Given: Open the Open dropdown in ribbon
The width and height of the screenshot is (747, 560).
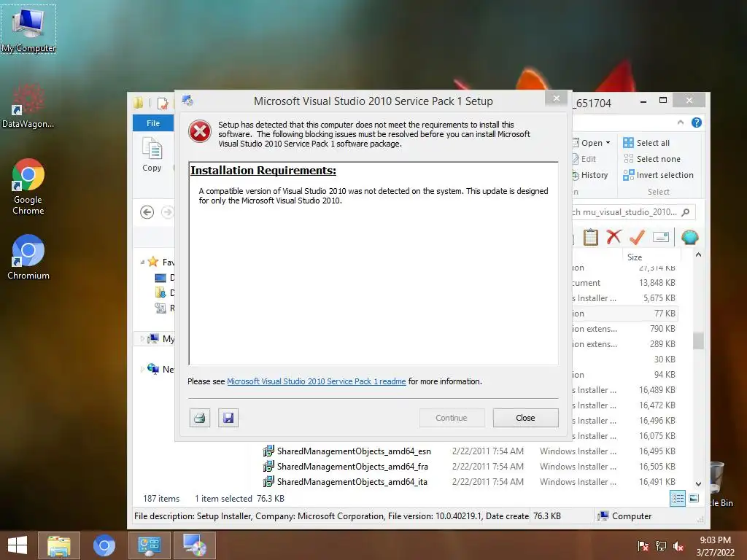Looking at the screenshot, I should (591, 143).
